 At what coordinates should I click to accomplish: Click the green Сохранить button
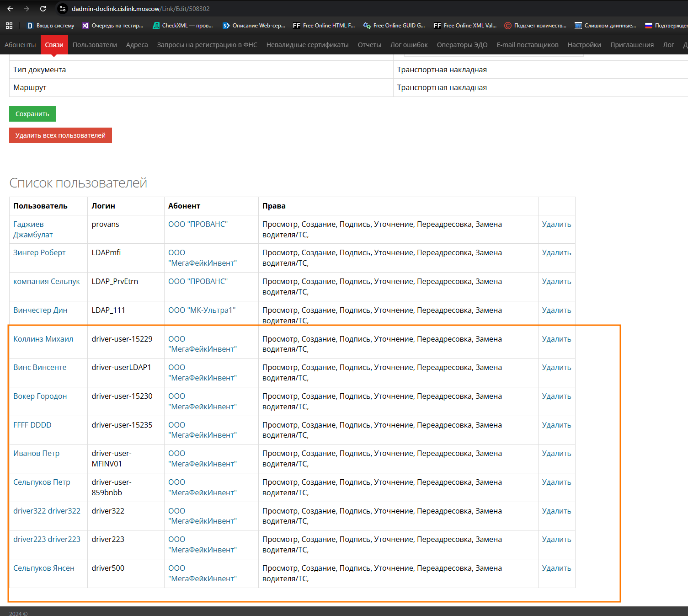pyautogui.click(x=32, y=114)
